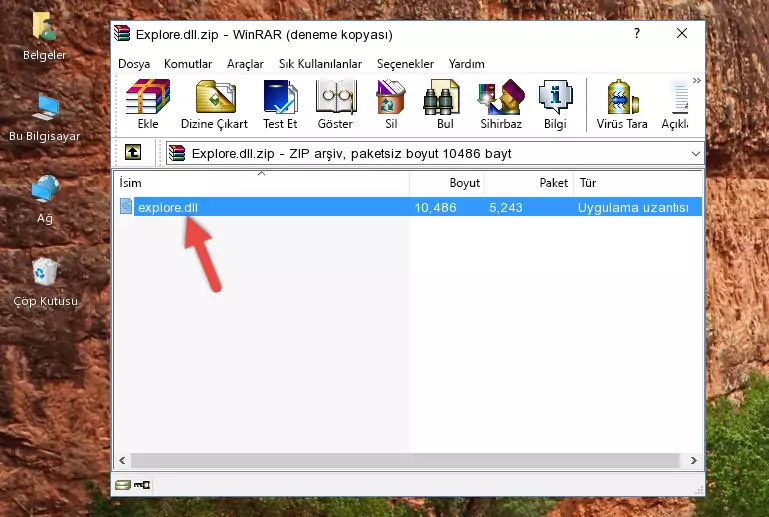Click the Ekle (add) toolbar icon
This screenshot has height=517, width=769.
coord(148,104)
